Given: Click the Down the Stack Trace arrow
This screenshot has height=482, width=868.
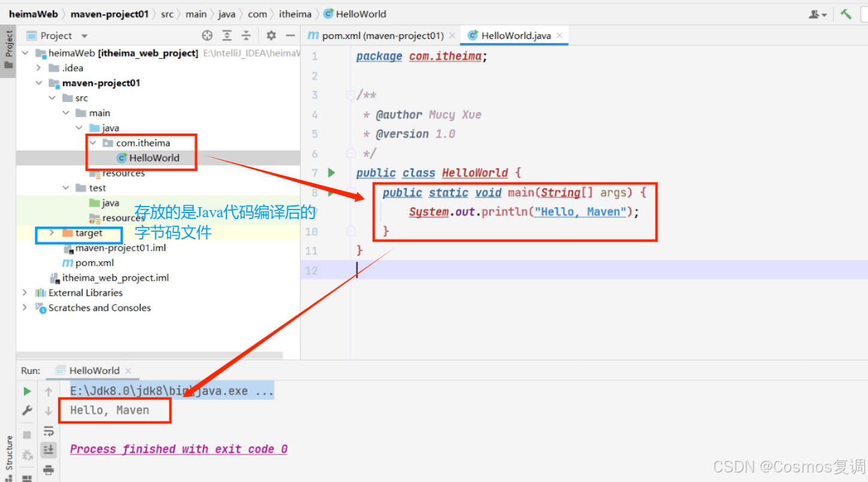Looking at the screenshot, I should [49, 411].
